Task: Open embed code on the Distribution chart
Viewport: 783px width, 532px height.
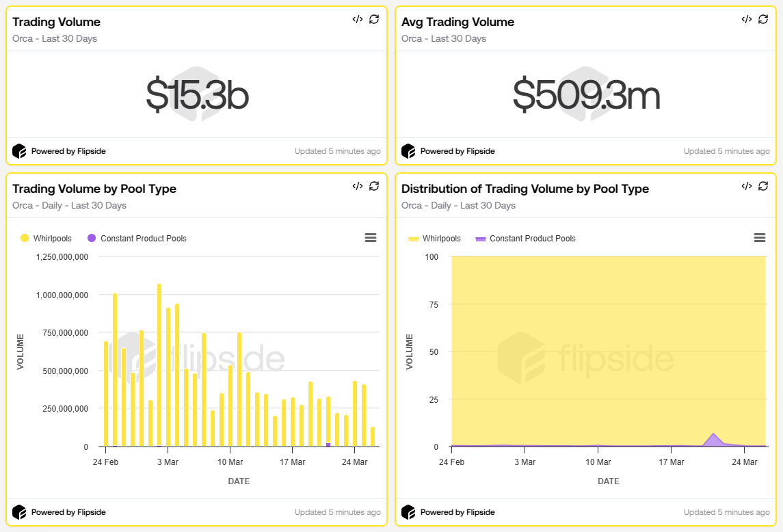Action: click(745, 186)
